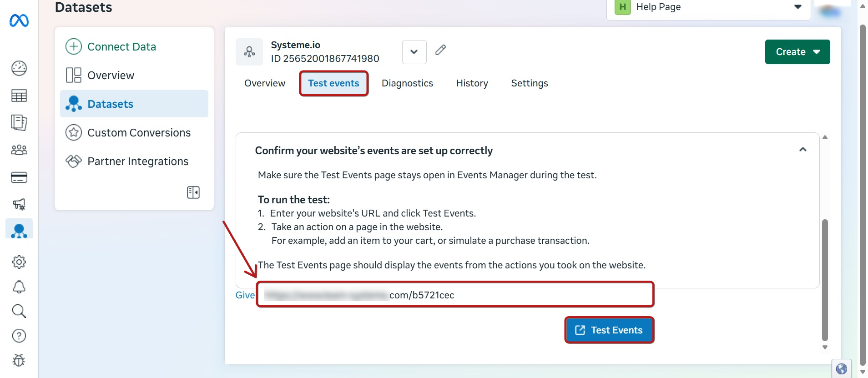The height and width of the screenshot is (378, 868).
Task: Click the green H Help Page icon
Action: coord(623,7)
